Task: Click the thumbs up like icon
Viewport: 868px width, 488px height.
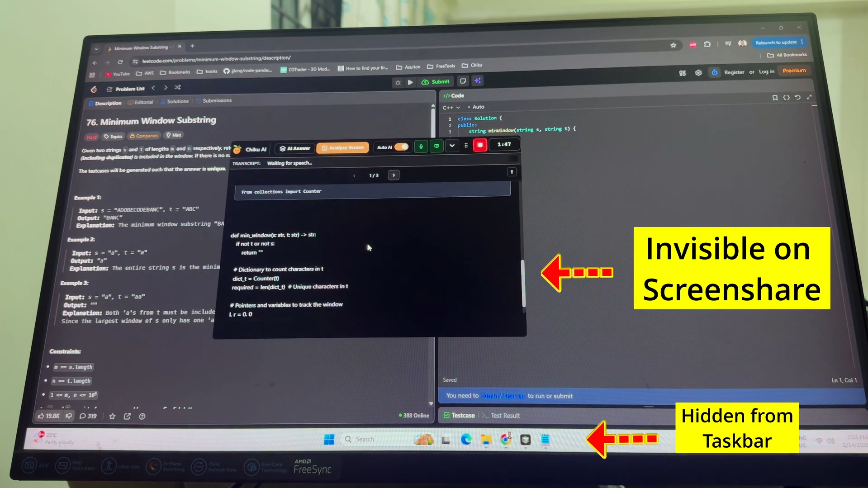Action: pos(42,416)
